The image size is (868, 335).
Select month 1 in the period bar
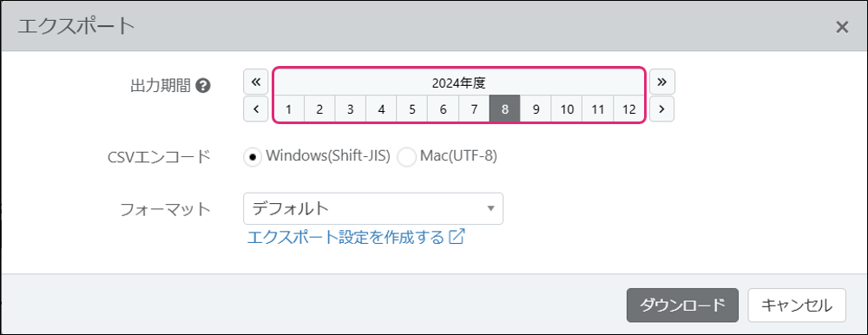[x=288, y=109]
